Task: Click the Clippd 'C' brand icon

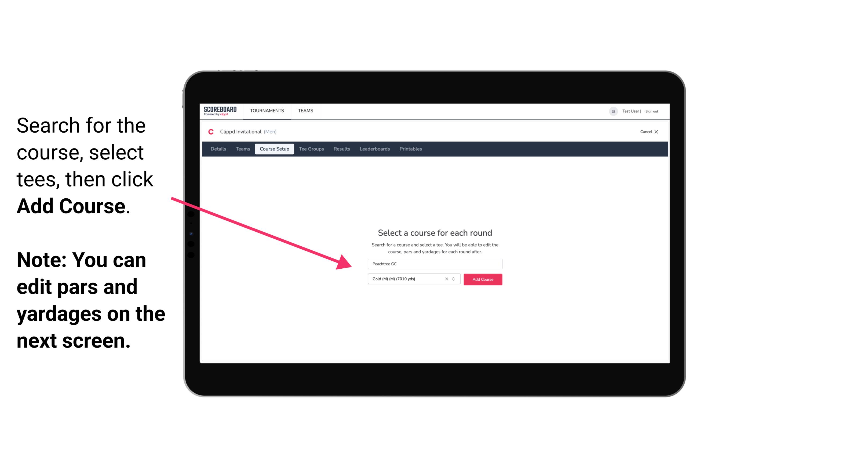Action: (211, 132)
